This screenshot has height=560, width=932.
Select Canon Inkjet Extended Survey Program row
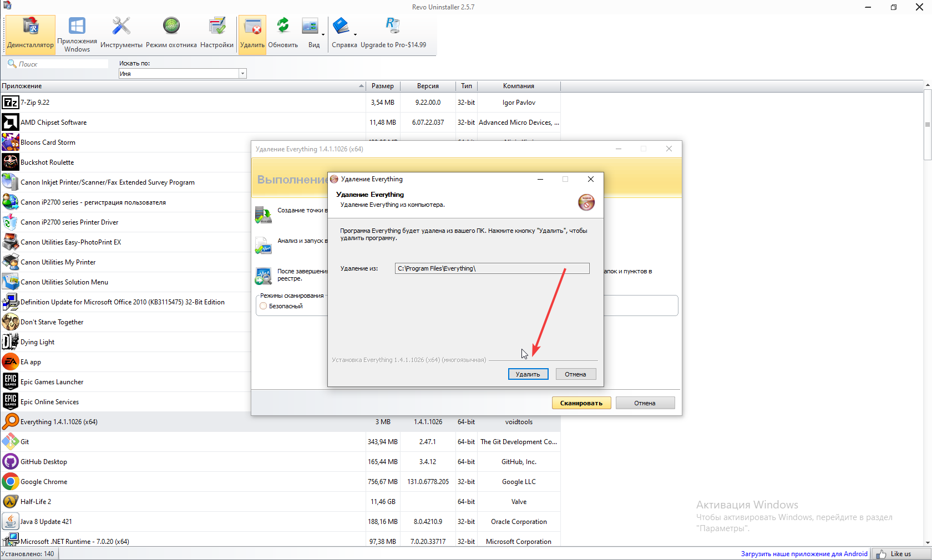(x=125, y=182)
